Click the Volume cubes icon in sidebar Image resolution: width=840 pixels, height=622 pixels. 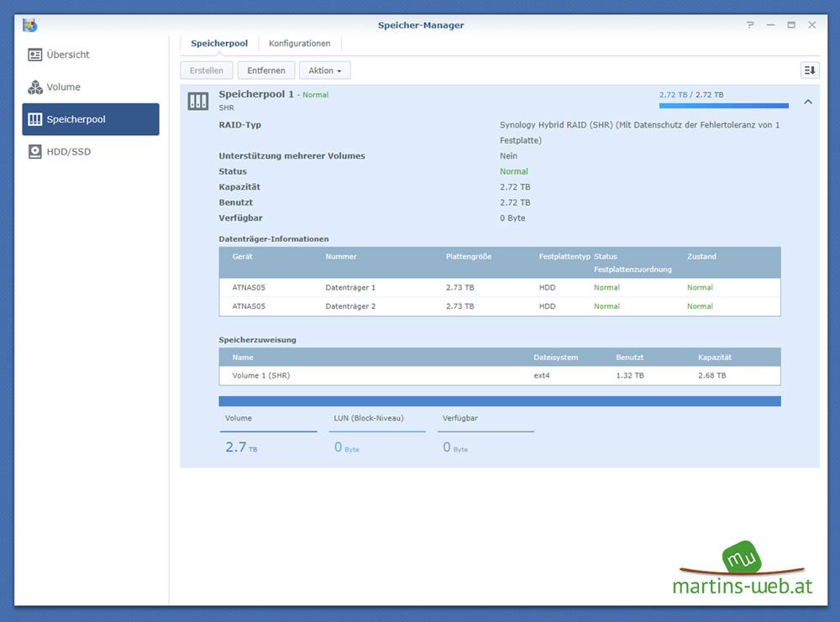[x=34, y=86]
